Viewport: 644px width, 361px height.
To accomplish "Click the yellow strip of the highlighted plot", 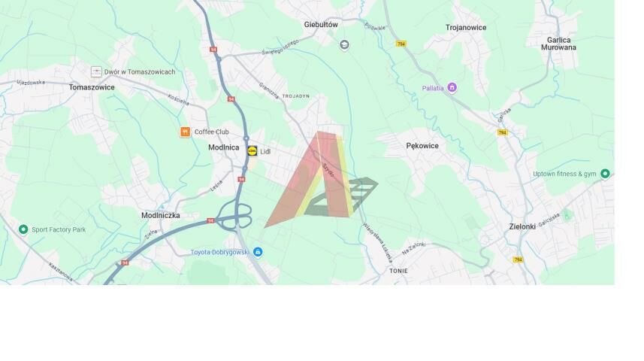I will click(x=344, y=173).
